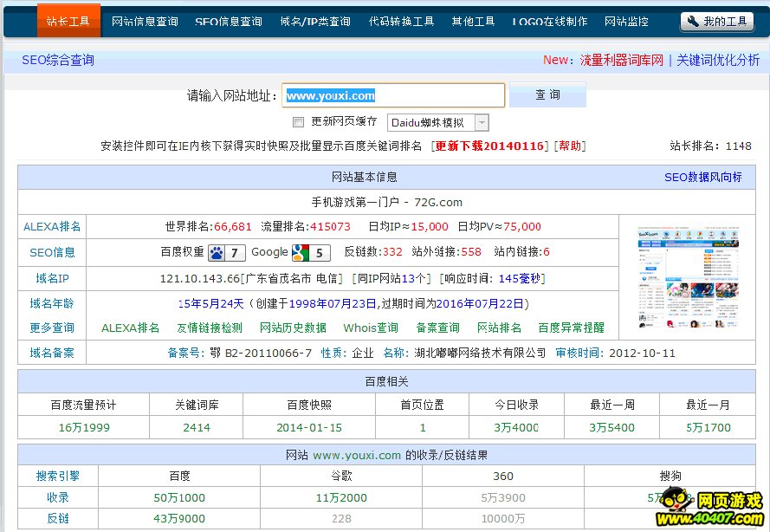The height and width of the screenshot is (532, 770).
Task: Open the 网站历史数据 link
Action: pyautogui.click(x=293, y=328)
